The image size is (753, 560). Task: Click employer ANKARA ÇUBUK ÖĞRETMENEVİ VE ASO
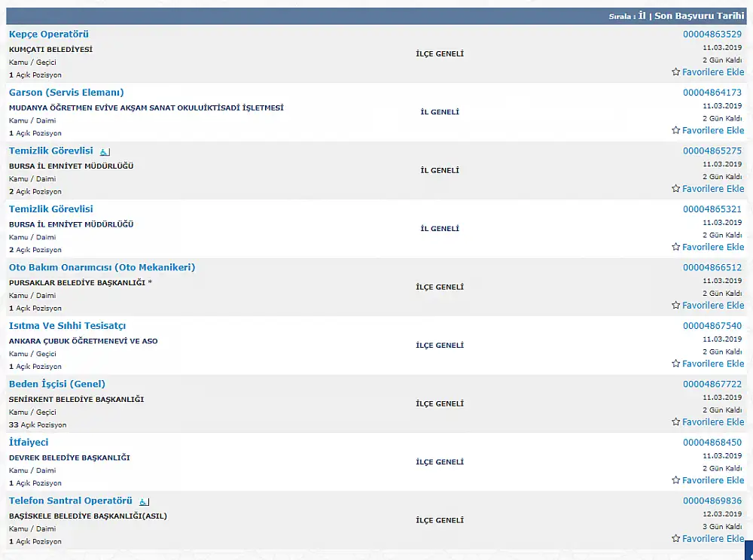pos(83,341)
